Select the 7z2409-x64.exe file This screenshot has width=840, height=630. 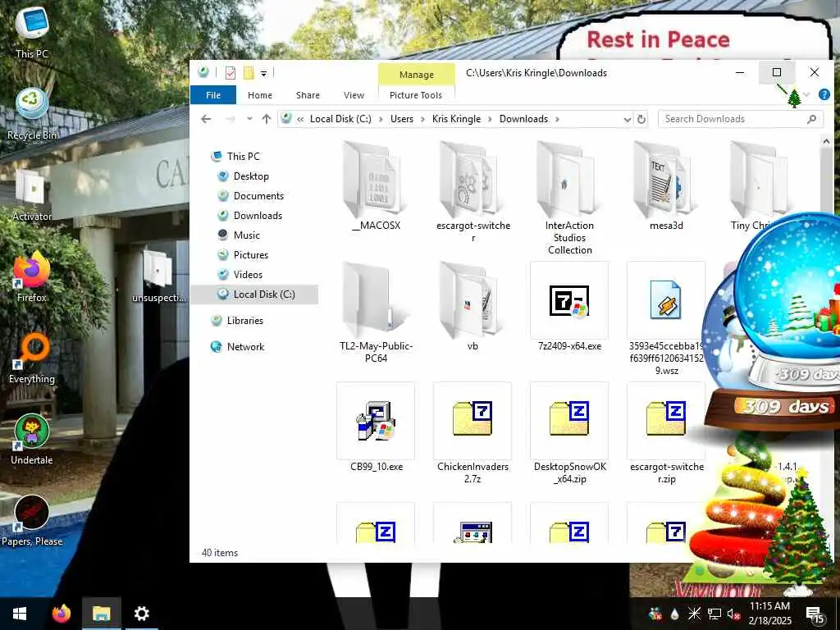(x=569, y=307)
